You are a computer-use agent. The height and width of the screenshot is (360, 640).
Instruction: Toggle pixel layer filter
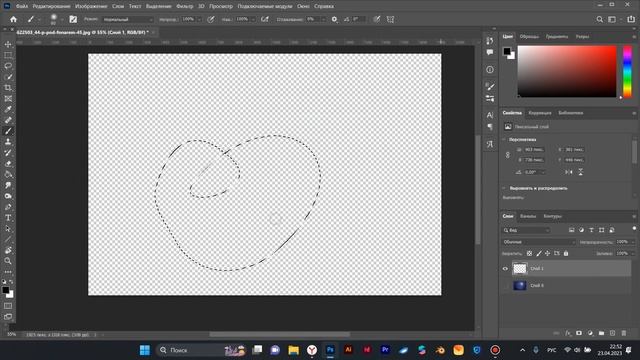pyautogui.click(x=571, y=230)
